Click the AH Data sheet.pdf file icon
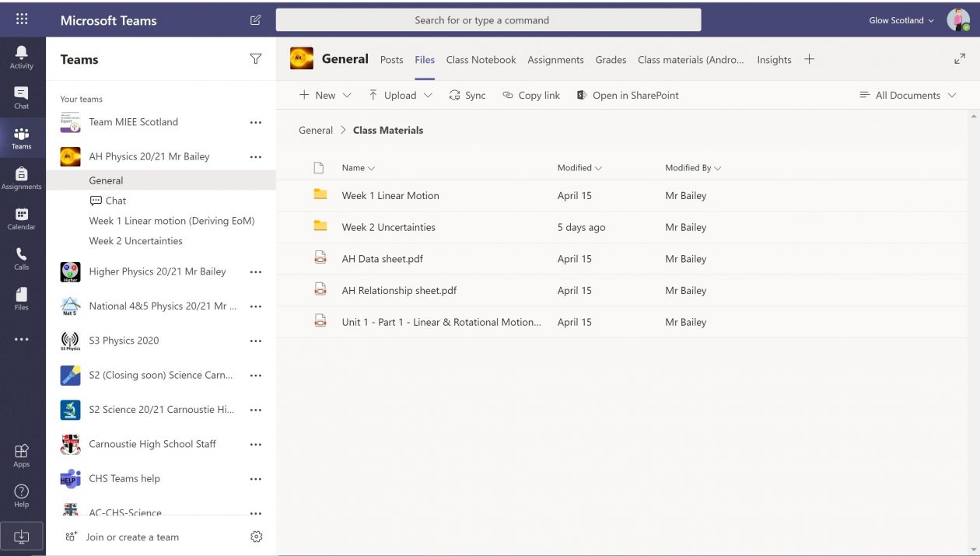The width and height of the screenshot is (980, 556). click(320, 258)
